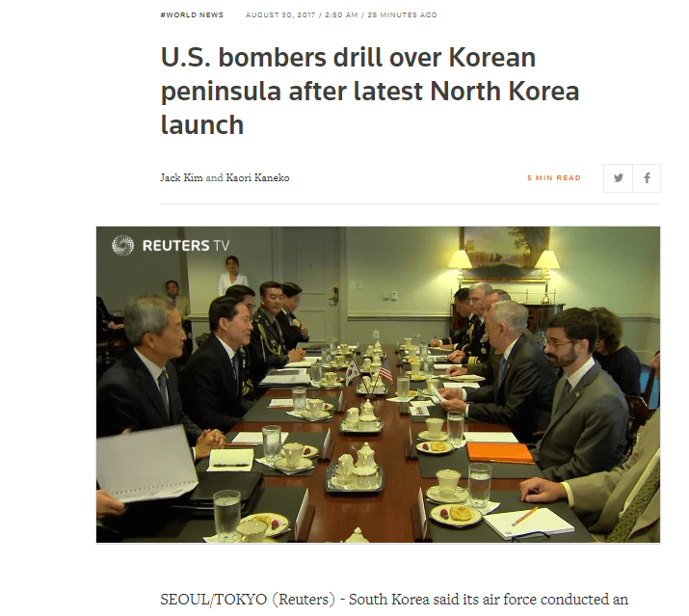Play the Reuters TV meeting video

378,385
